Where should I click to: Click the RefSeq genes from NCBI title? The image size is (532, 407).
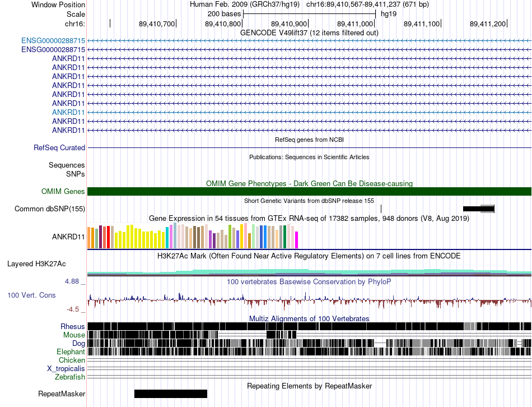pos(309,140)
